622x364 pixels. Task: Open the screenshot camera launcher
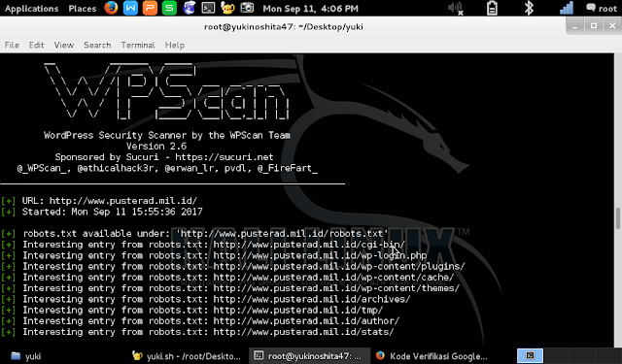click(x=247, y=8)
